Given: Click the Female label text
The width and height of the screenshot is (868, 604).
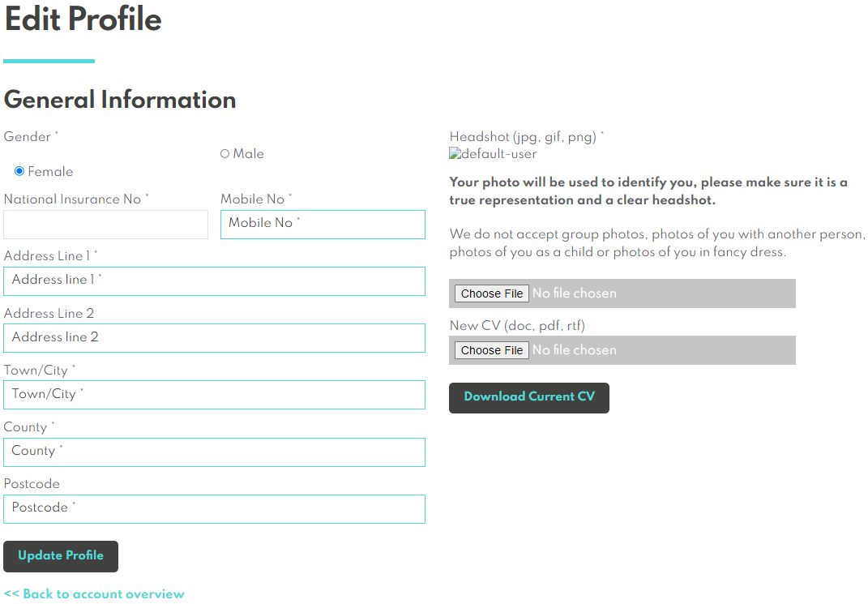Looking at the screenshot, I should [50, 172].
